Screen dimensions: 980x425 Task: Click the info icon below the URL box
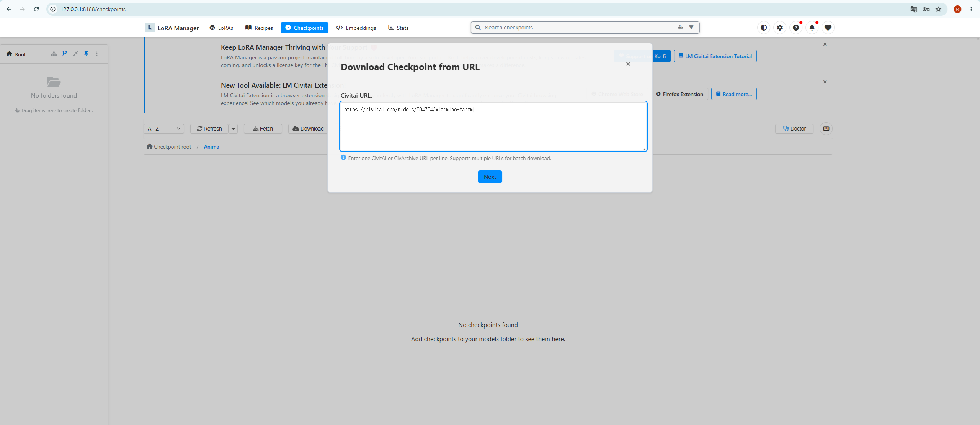click(x=343, y=157)
